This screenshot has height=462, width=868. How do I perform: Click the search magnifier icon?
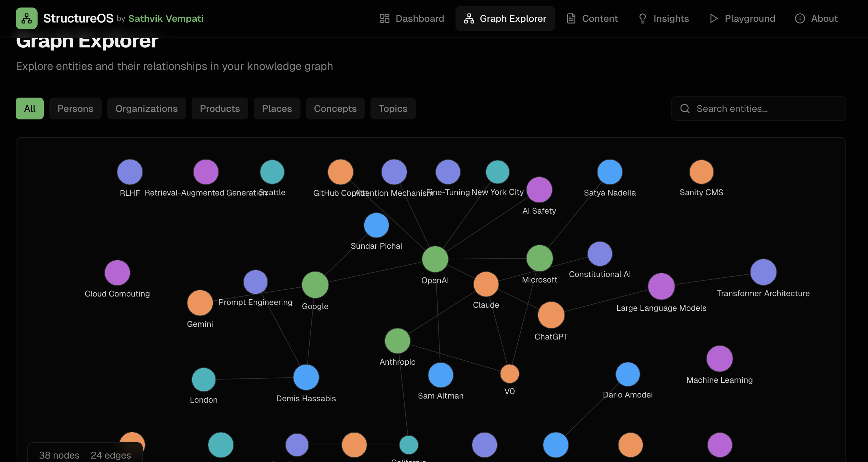click(x=685, y=109)
